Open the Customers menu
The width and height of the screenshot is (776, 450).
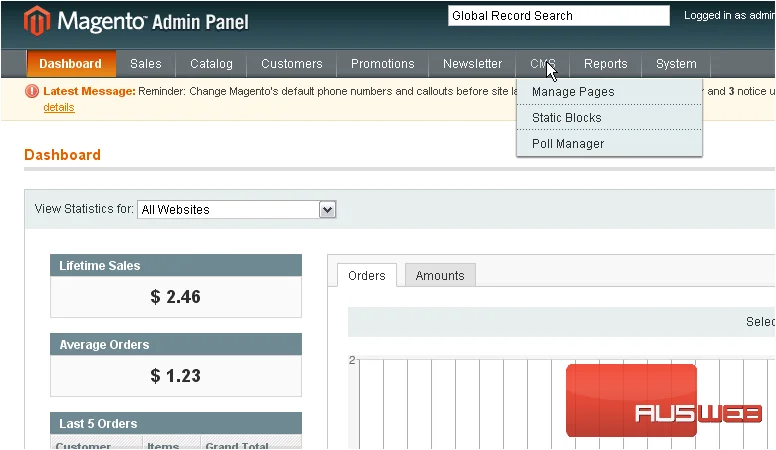(291, 63)
